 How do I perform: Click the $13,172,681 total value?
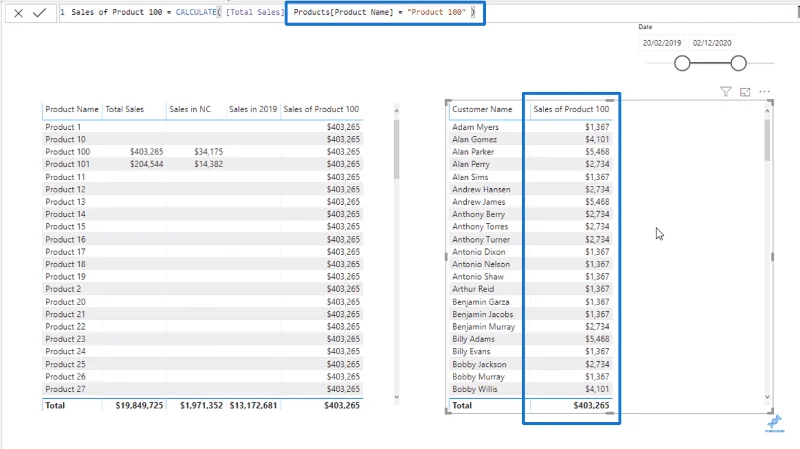[253, 406]
